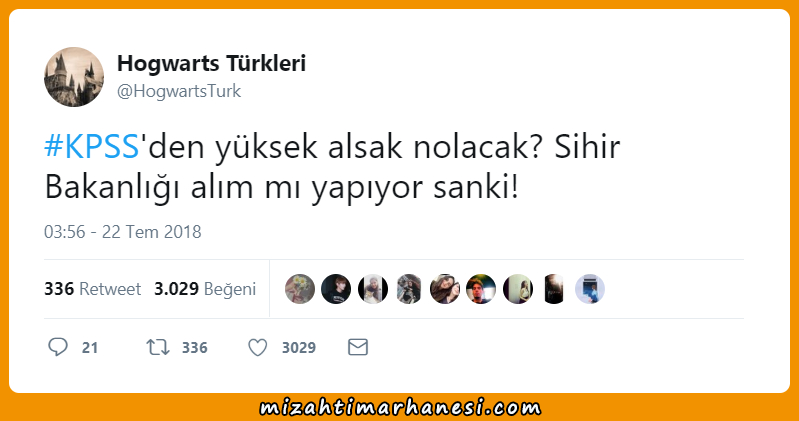The width and height of the screenshot is (799, 421).
Task: View the 336 Retweet list
Action: (92, 289)
